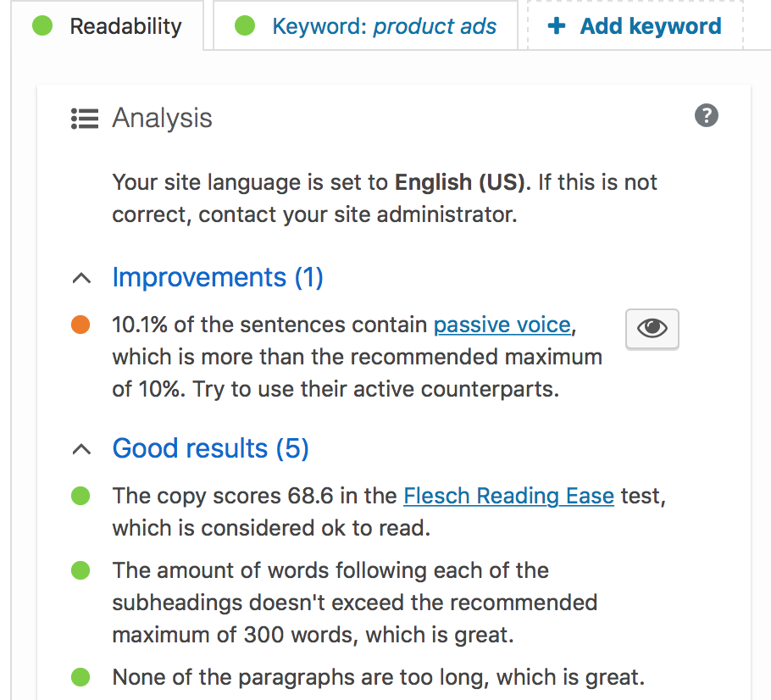Click the list icon beside Analysis
This screenshot has height=700, width=771.
click(x=85, y=119)
